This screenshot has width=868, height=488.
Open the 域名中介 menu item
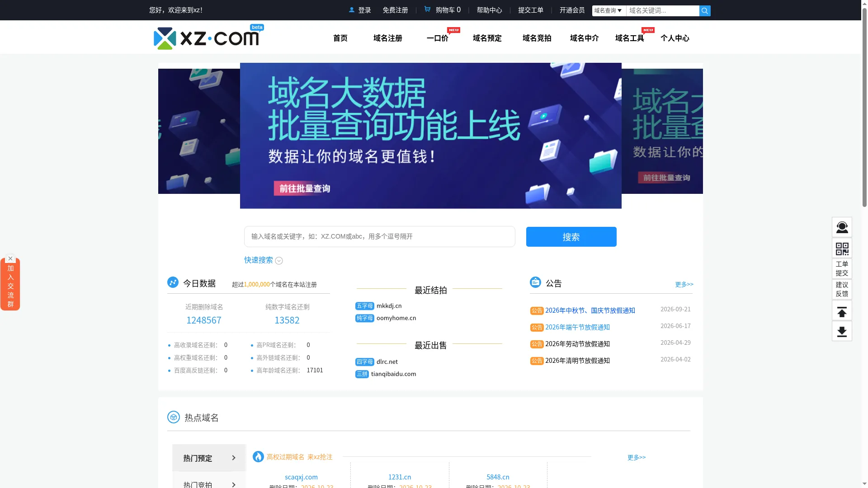tap(584, 38)
